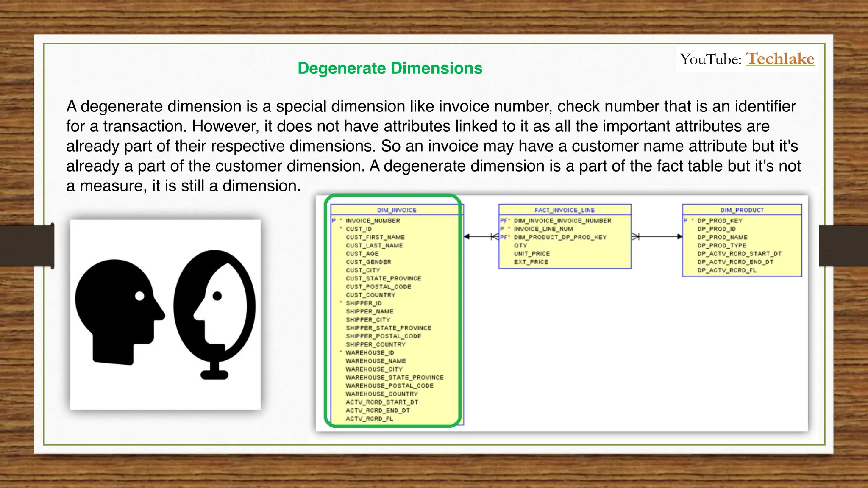Click the FACT_INVOICE_LINE table header
Viewport: 868px width, 488px height.
(565, 210)
